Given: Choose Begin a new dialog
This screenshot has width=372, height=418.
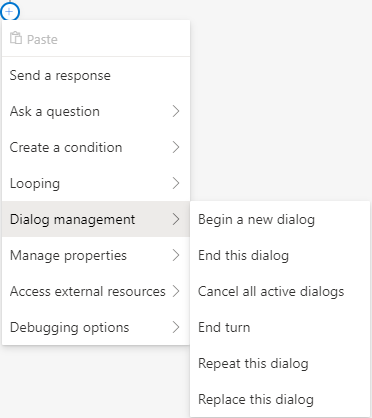Looking at the screenshot, I should 280,219.
